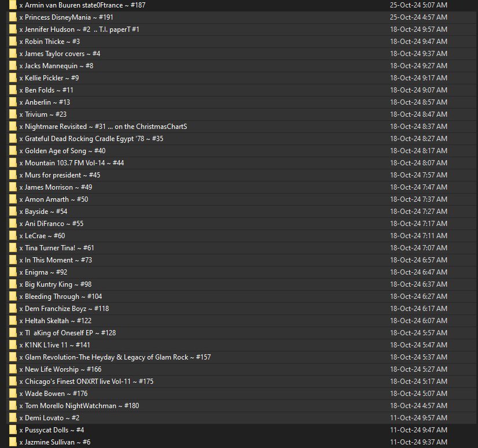
Task: Click the folder icon for Trivium
Action: [13, 114]
